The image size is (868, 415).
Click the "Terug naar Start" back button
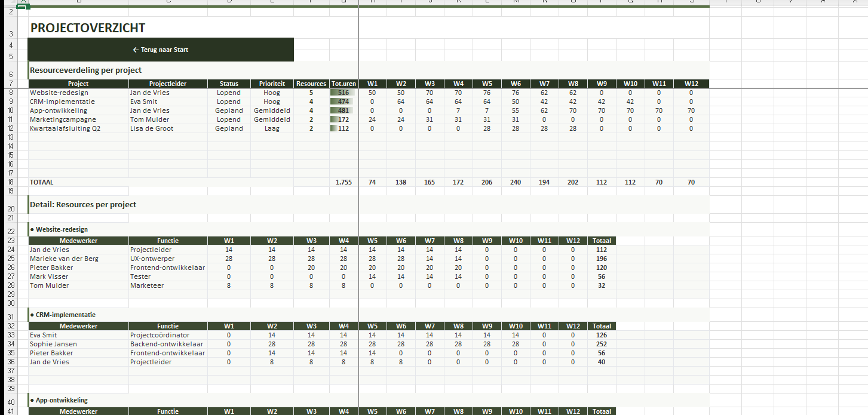(161, 50)
